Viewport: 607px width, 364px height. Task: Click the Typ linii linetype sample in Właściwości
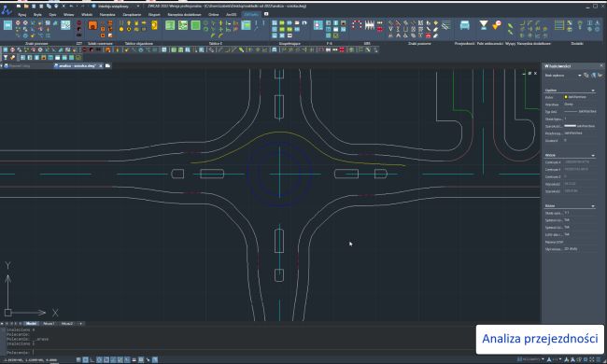[571, 112]
